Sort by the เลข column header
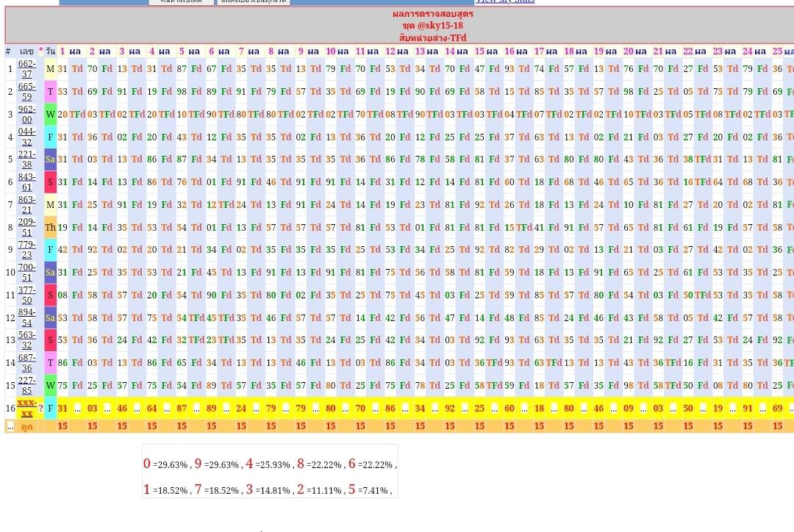 pos(26,51)
